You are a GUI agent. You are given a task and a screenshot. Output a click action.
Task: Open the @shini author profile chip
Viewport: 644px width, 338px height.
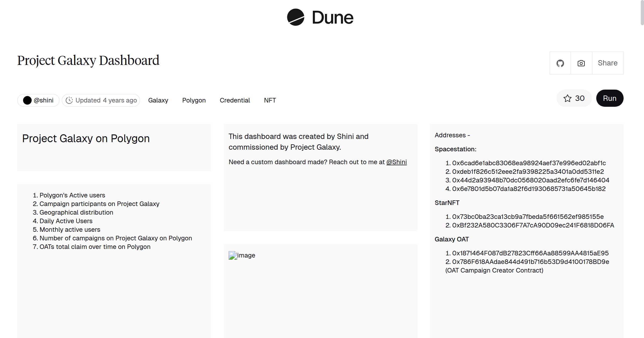point(43,100)
